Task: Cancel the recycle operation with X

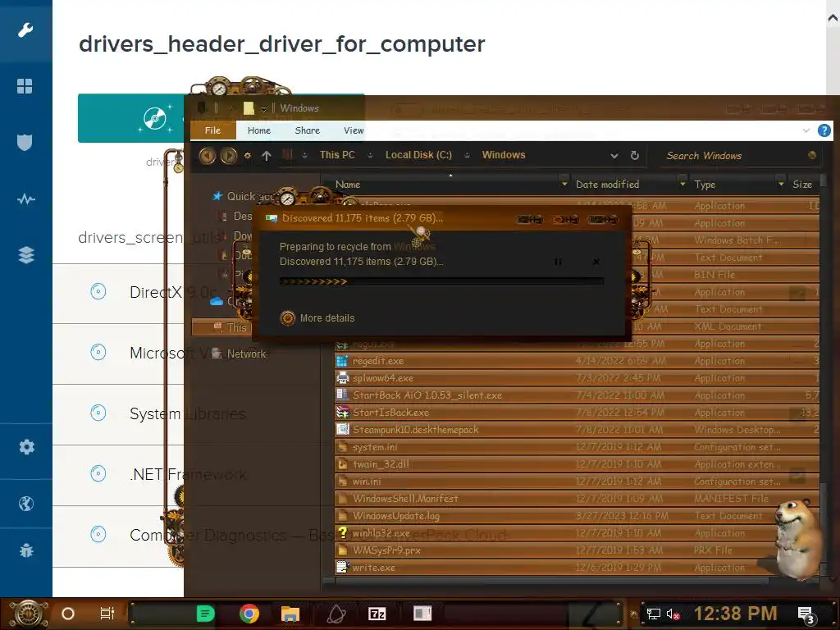Action: pos(596,262)
